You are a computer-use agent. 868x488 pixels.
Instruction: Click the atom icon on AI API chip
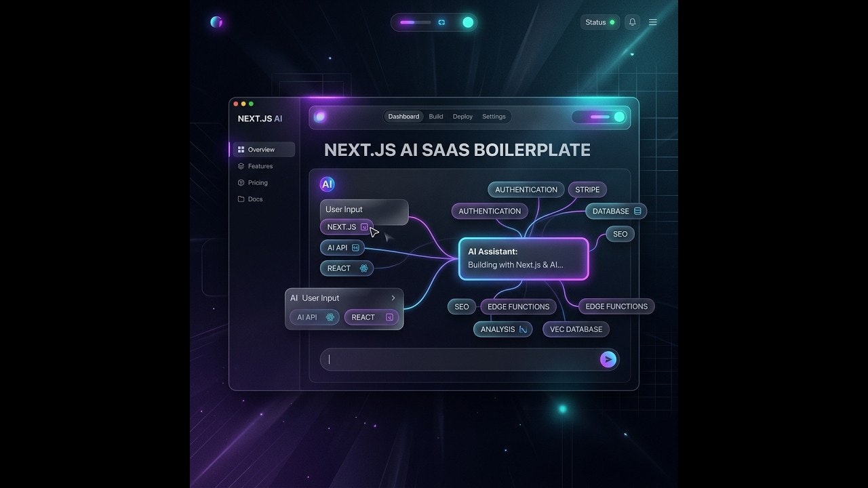(330, 317)
